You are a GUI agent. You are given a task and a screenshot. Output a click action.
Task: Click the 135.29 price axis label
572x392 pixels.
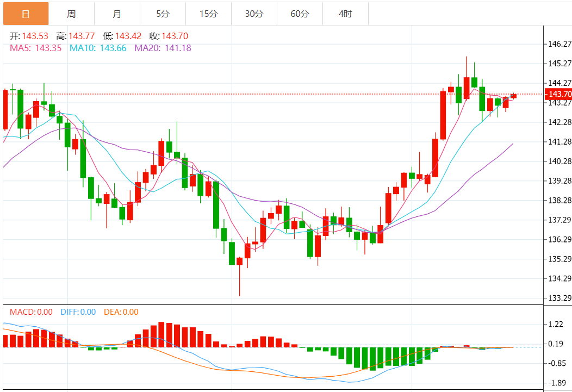click(x=559, y=259)
